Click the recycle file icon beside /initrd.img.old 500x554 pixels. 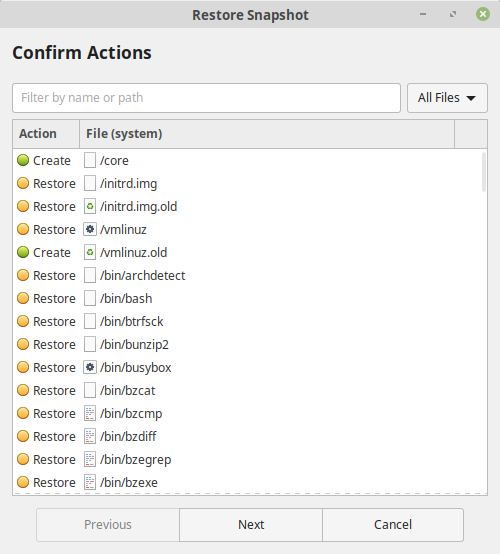click(x=90, y=206)
